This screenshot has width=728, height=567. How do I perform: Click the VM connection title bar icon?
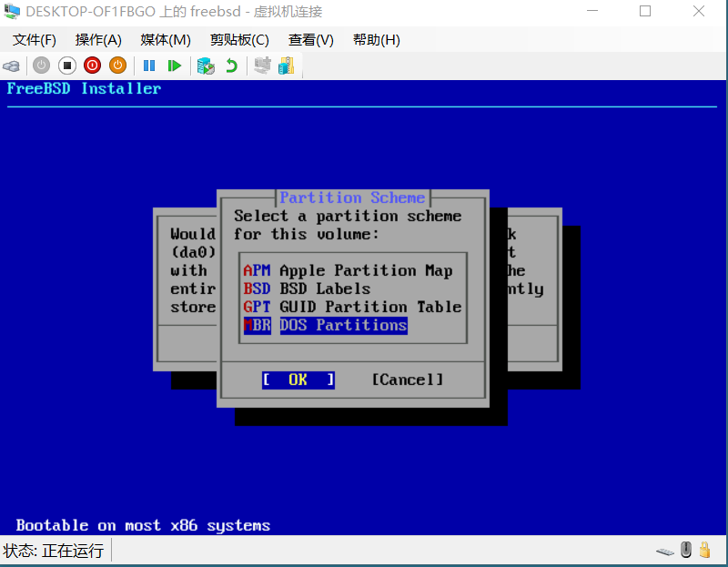click(x=12, y=11)
